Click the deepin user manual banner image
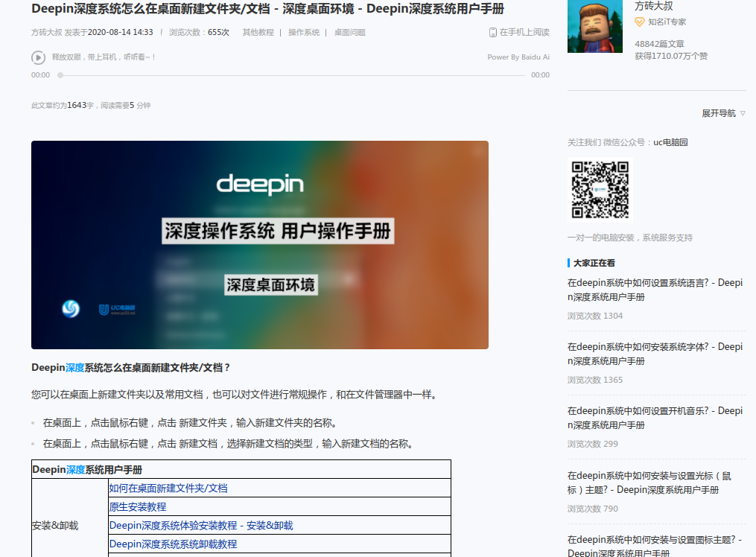 pyautogui.click(x=260, y=245)
